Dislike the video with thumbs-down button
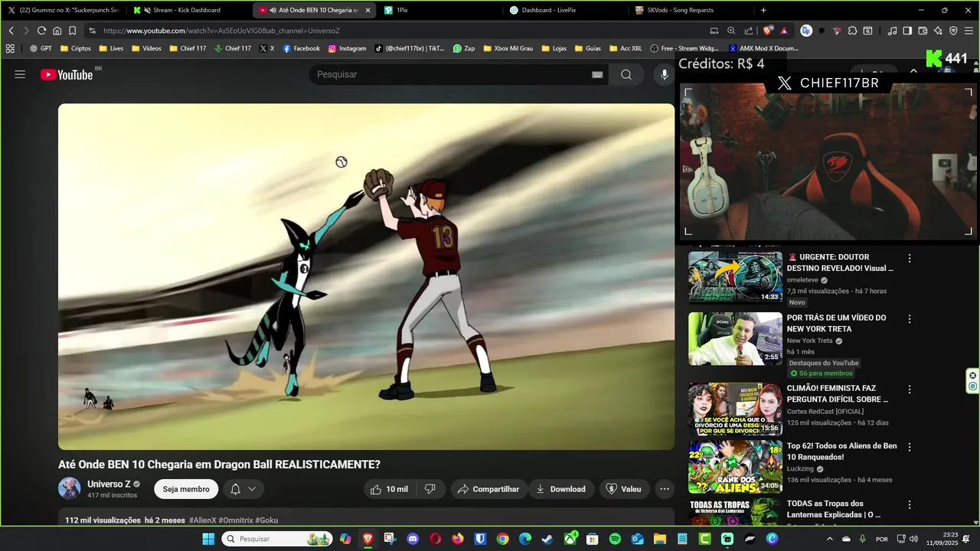The height and width of the screenshot is (551, 980). pos(431,489)
